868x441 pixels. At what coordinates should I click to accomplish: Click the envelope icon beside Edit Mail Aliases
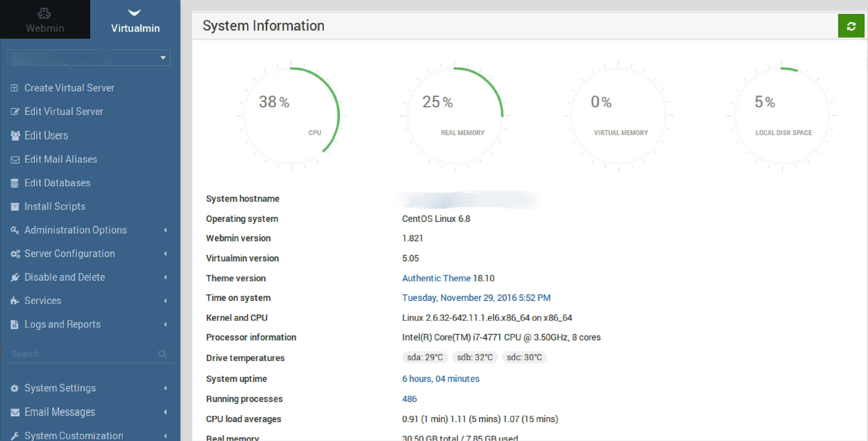click(15, 159)
